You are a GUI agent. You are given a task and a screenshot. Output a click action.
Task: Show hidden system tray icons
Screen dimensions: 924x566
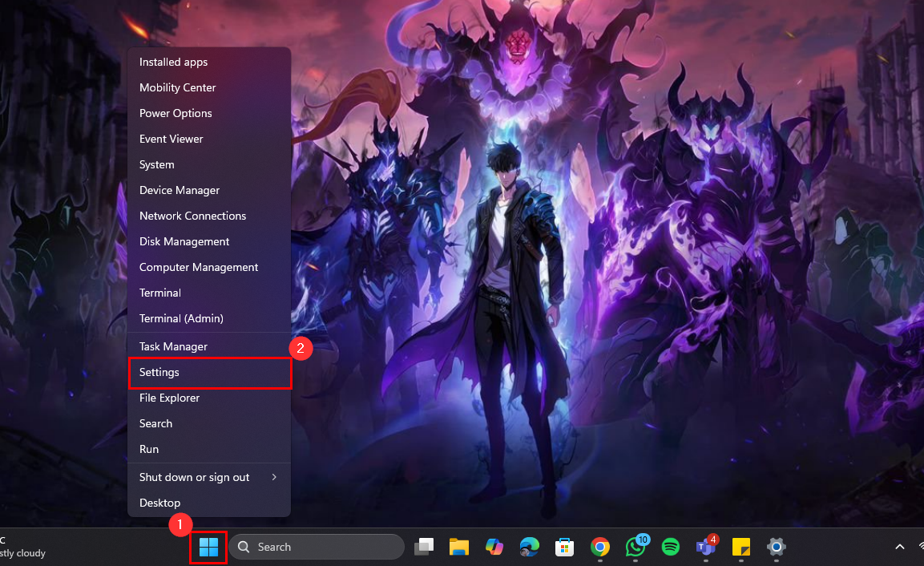click(900, 547)
